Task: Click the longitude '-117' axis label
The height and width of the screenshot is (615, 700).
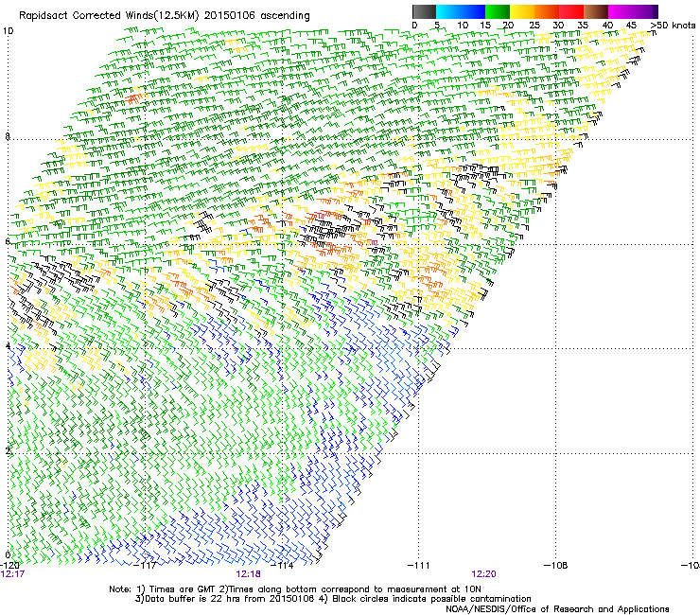Action: click(145, 566)
